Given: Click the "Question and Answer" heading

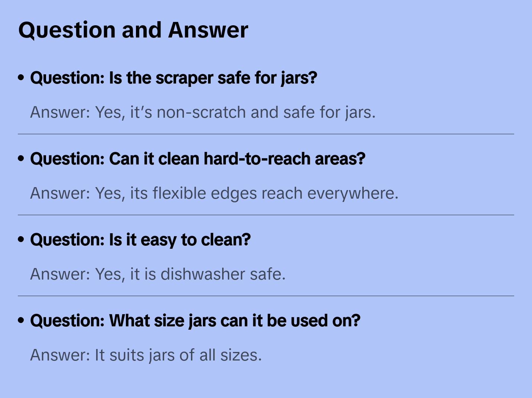Looking at the screenshot, I should (133, 30).
